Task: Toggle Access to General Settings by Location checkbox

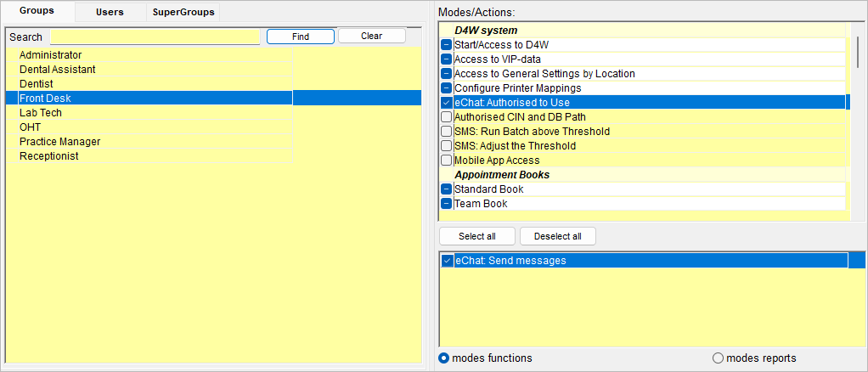Action: click(x=446, y=74)
